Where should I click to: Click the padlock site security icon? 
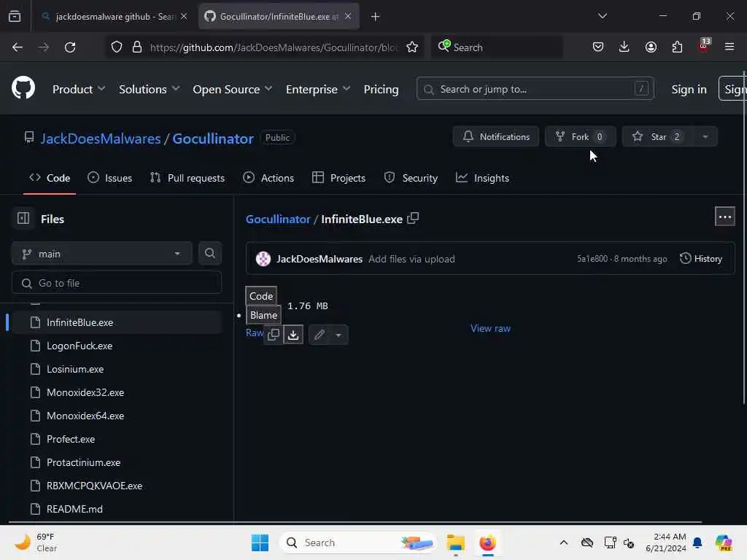click(x=137, y=47)
